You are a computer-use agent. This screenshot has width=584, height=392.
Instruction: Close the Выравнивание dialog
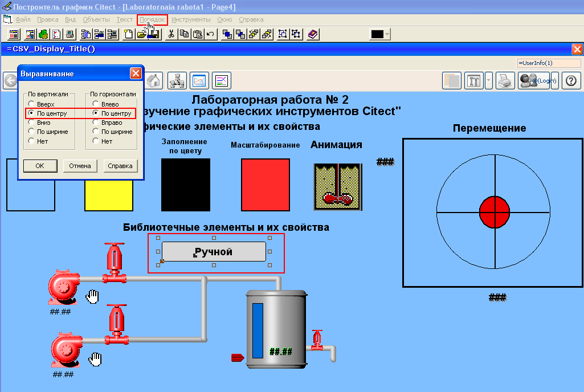coord(136,73)
